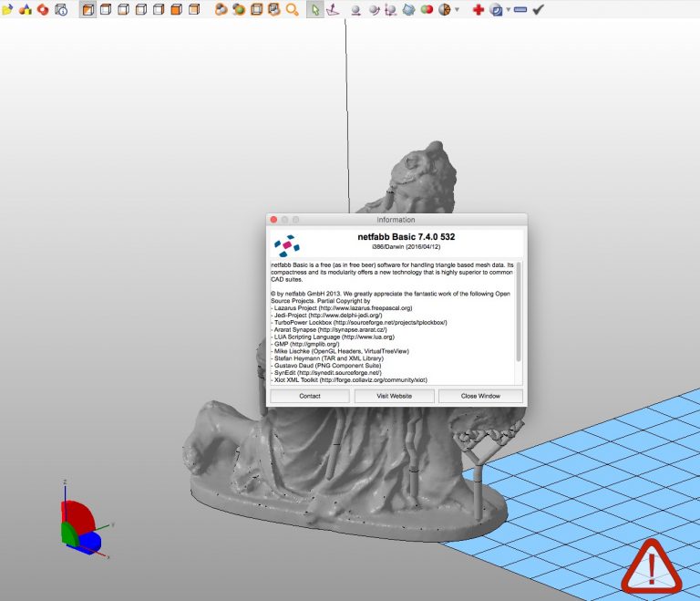700x601 pixels.
Task: Select the last cube view in the row
Action: point(194,10)
